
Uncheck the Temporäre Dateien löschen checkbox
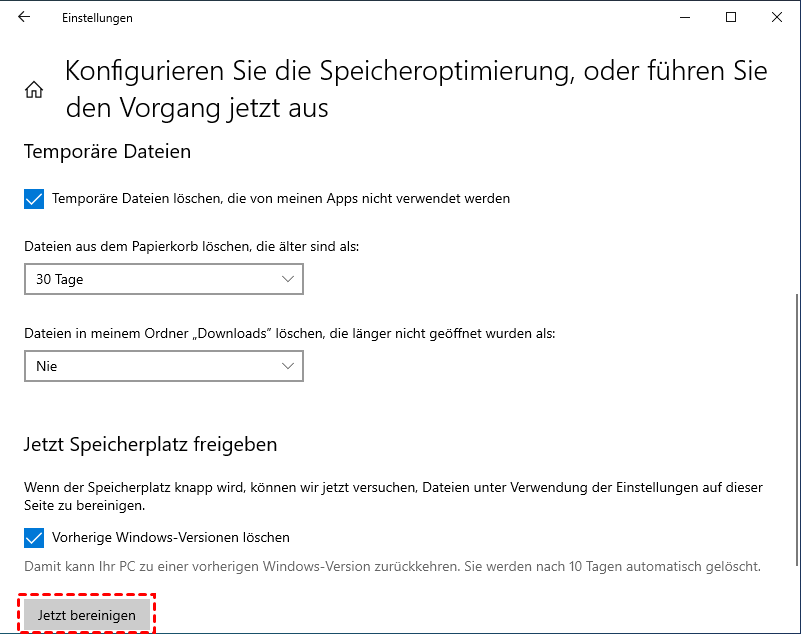point(34,198)
